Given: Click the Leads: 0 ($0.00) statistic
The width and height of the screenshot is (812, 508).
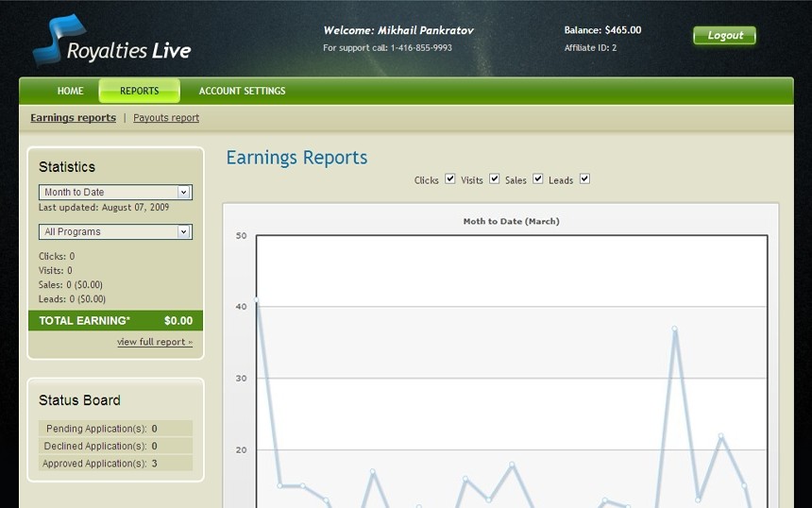Looking at the screenshot, I should point(72,298).
